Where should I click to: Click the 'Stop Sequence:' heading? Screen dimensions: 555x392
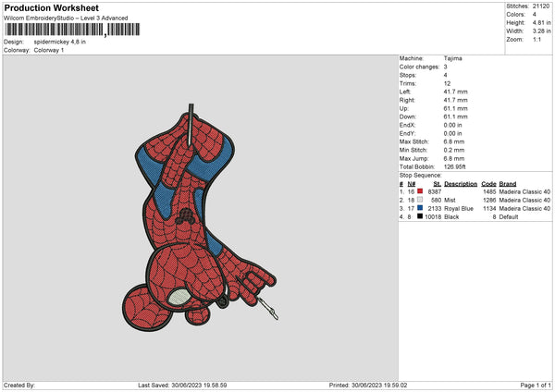click(x=421, y=176)
